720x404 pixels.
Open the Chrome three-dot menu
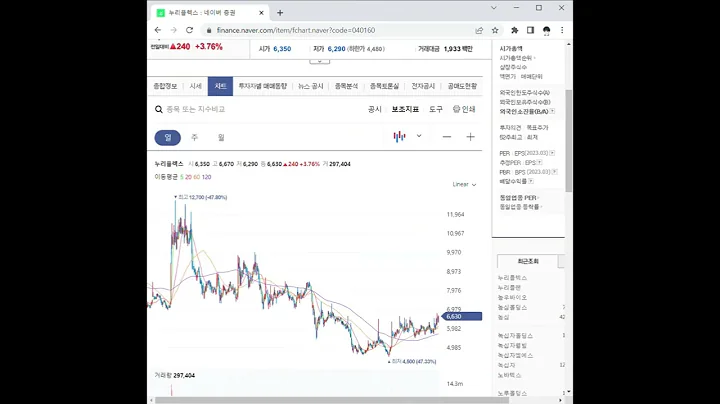[x=562, y=30]
